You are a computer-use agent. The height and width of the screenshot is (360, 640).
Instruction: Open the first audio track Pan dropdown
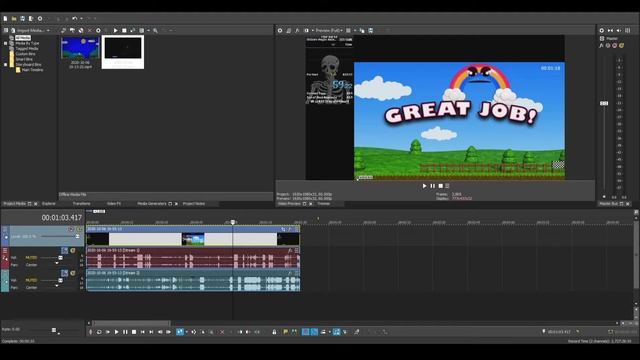[x=57, y=264]
